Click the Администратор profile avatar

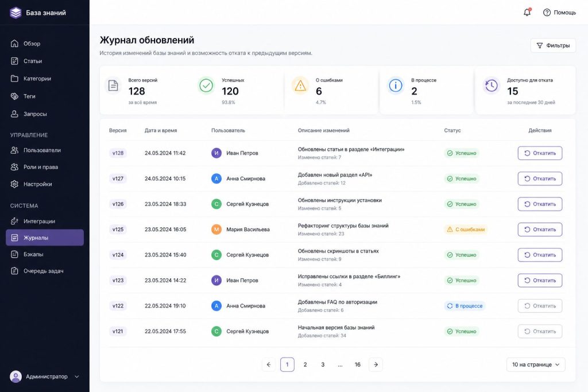(x=16, y=377)
